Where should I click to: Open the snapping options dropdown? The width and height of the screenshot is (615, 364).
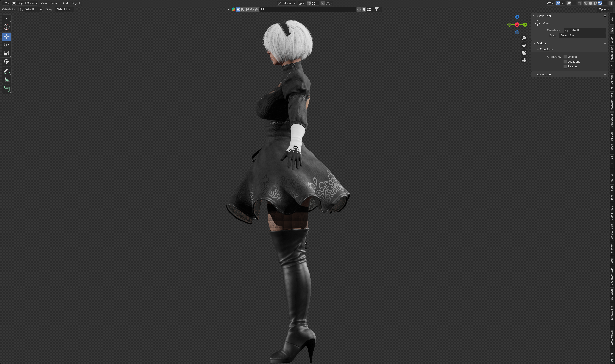tap(315, 3)
